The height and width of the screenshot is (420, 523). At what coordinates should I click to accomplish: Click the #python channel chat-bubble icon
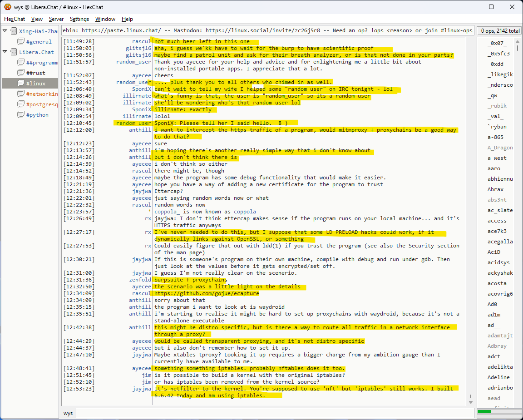pos(21,115)
